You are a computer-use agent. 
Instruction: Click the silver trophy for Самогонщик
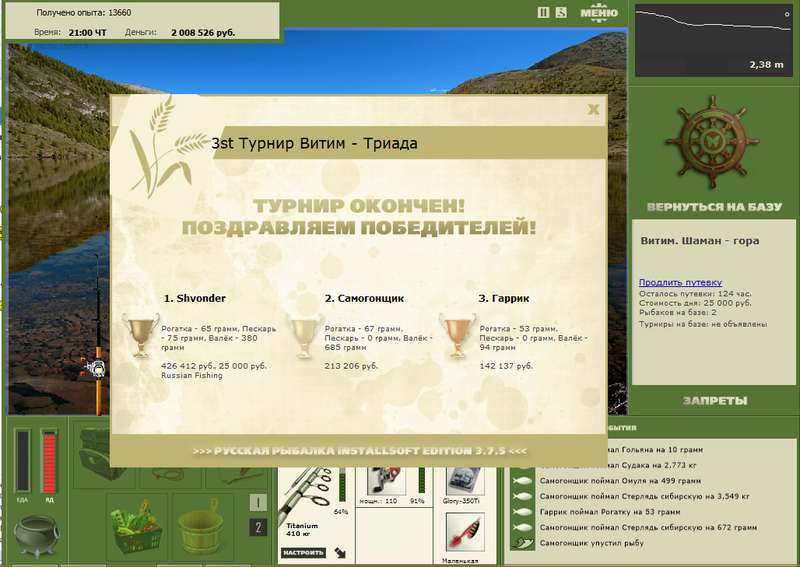305,335
